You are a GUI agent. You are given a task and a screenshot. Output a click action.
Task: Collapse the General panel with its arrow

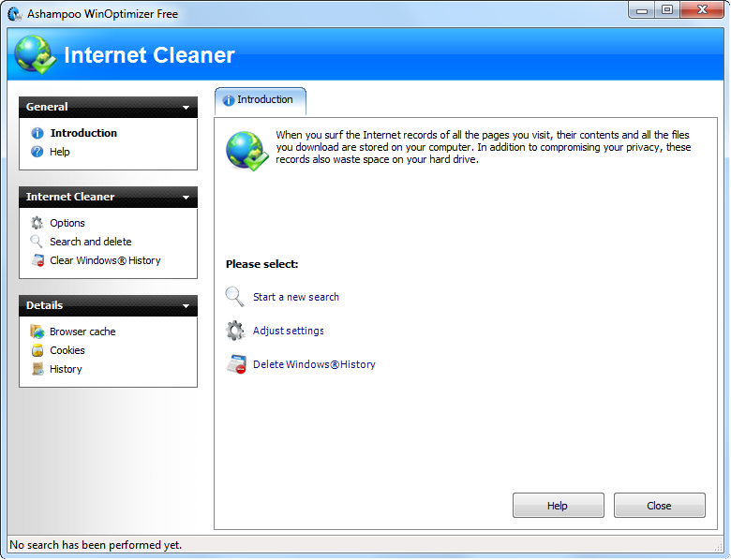186,108
